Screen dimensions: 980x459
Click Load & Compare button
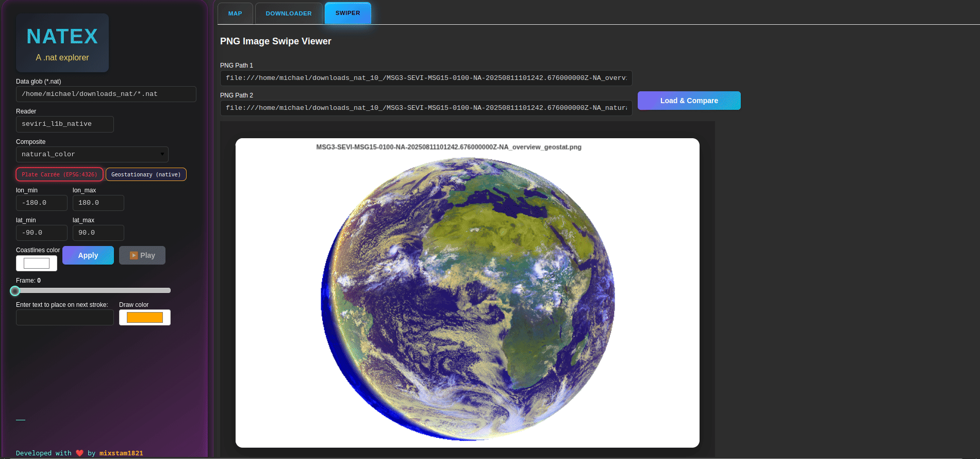689,101
